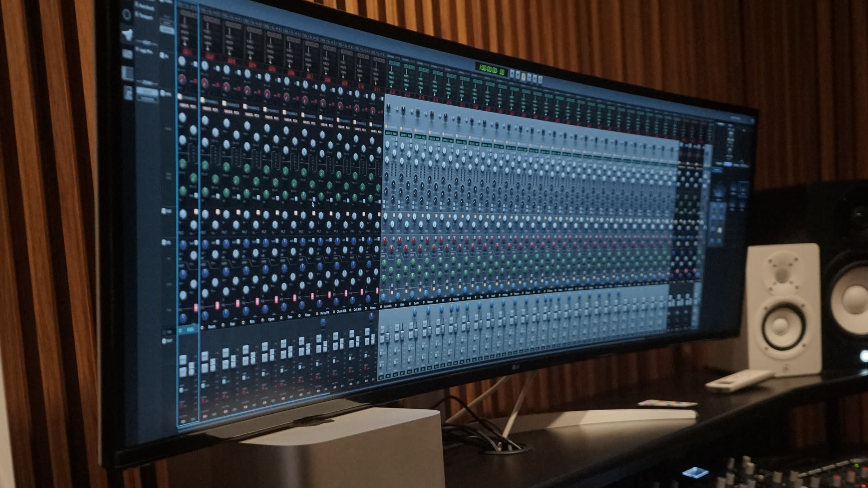Adjust Kick channel red gain knob

[x=182, y=80]
